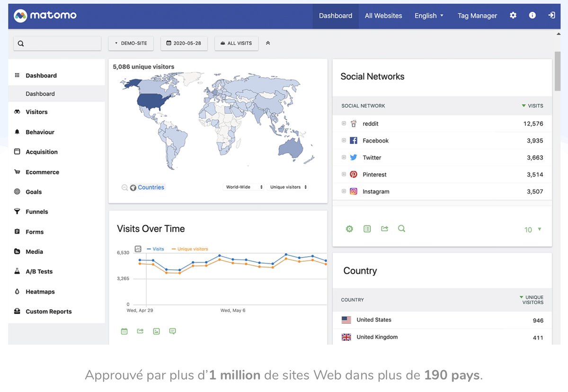Viewport: 568px width, 392px height.
Task: Click the United States flag icon
Action: [346, 320]
